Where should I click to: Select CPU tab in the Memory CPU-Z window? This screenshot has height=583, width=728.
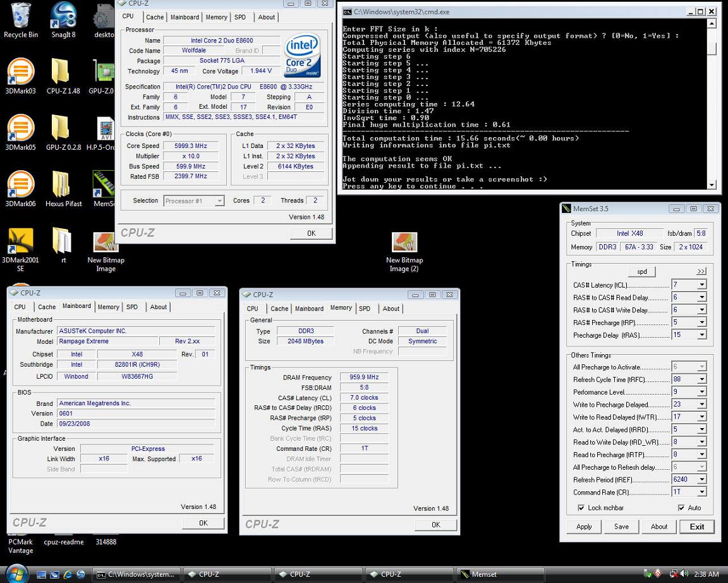coord(253,309)
